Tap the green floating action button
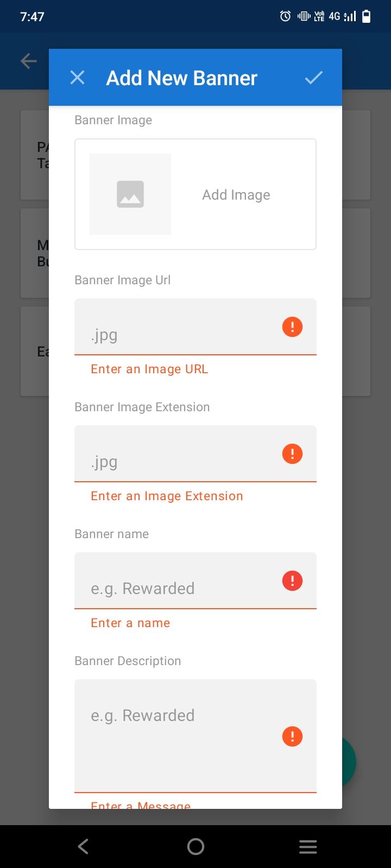The image size is (391, 868). tap(350, 762)
